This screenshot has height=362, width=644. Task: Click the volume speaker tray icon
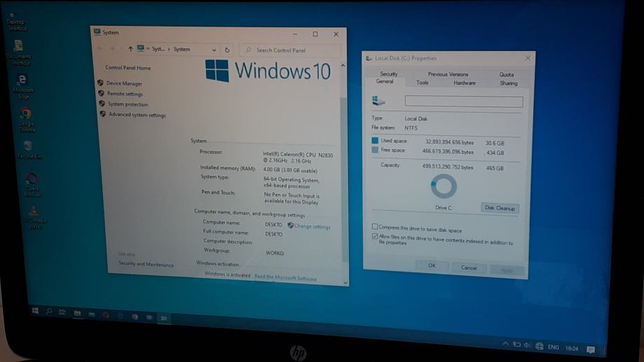(528, 345)
